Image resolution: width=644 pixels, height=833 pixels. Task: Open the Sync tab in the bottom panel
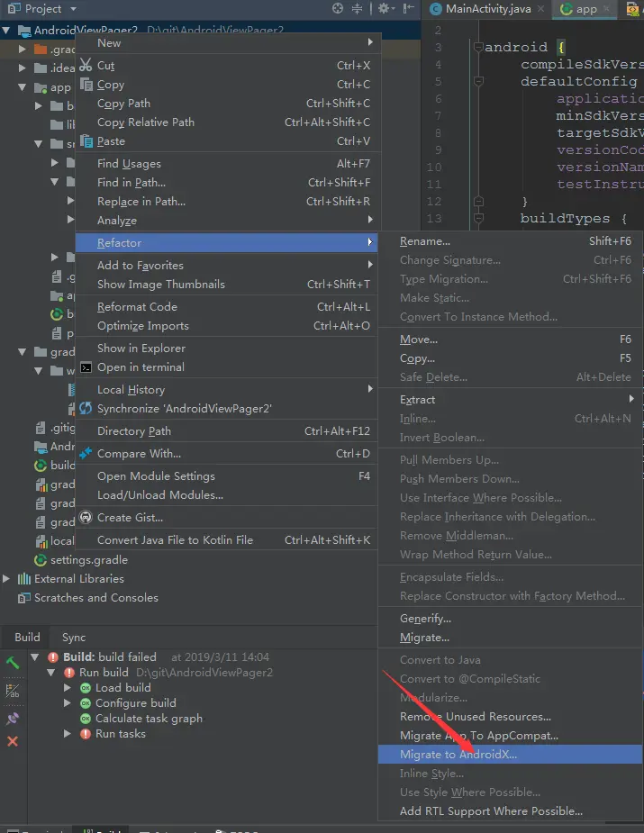pos(74,637)
